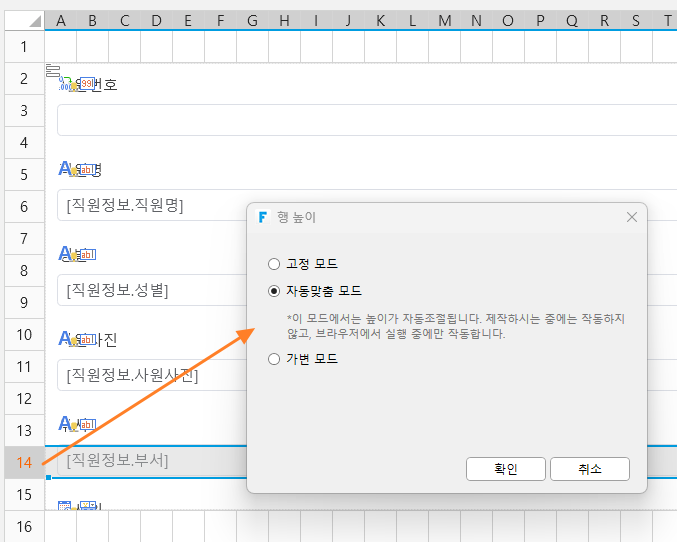Click the number-type icon in row 2
The width and height of the screenshot is (677, 542).
click(x=64, y=84)
